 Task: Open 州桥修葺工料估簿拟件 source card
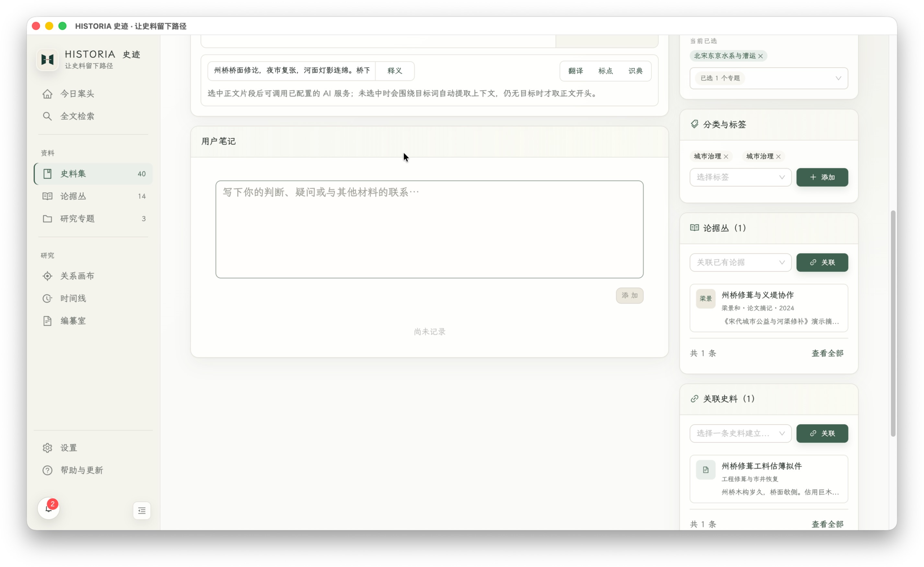coord(769,479)
